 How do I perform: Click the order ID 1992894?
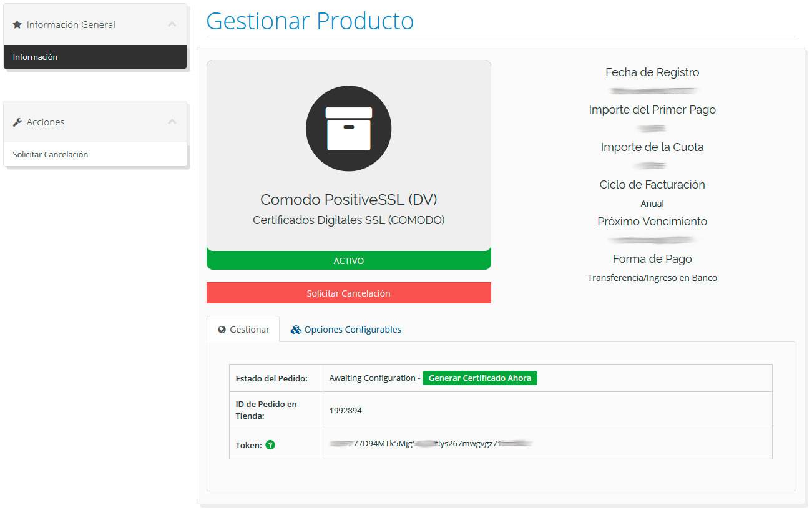[346, 410]
